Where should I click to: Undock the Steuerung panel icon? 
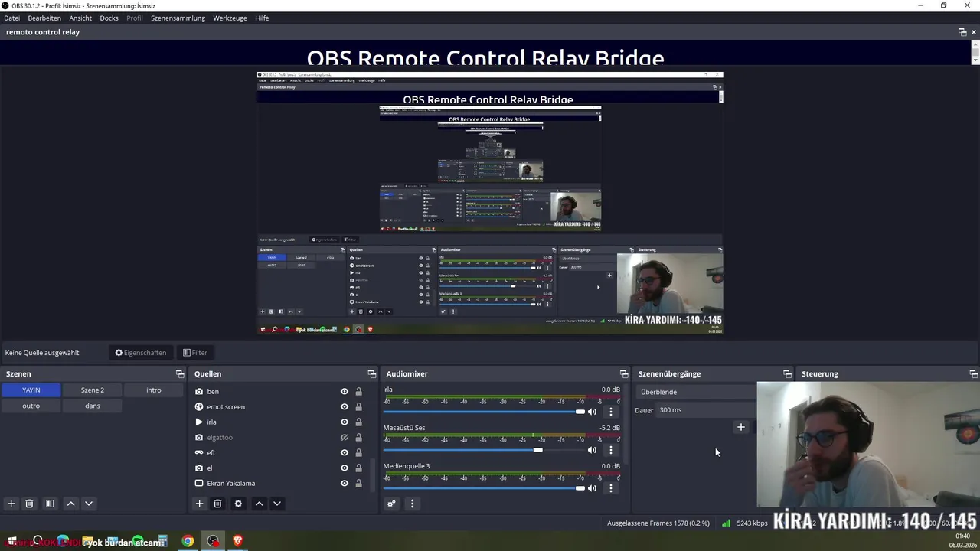tap(974, 373)
